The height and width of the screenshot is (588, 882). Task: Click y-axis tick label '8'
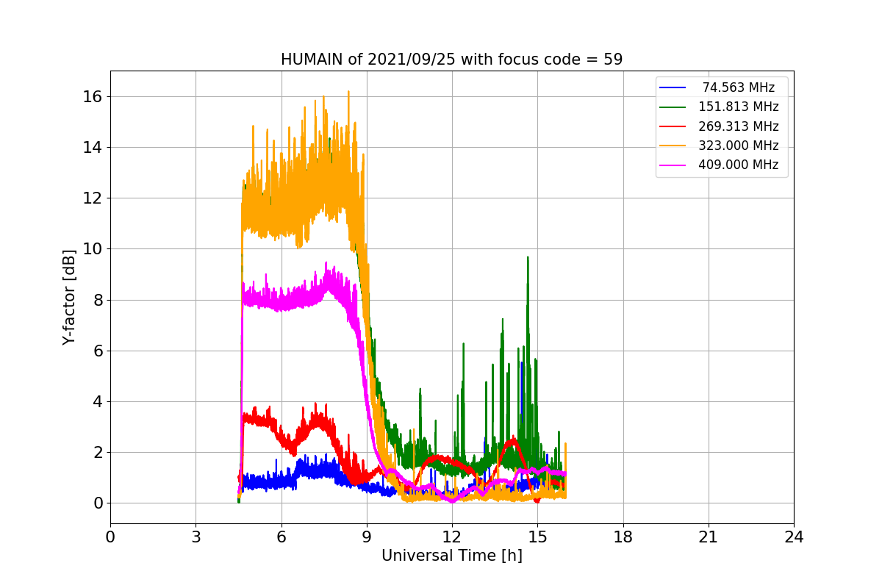[x=97, y=300]
